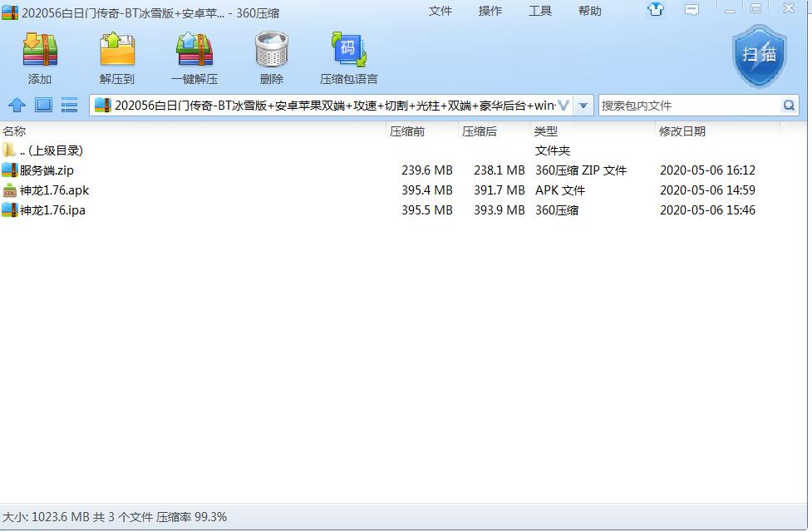Click the search magnifier icon

(x=789, y=106)
